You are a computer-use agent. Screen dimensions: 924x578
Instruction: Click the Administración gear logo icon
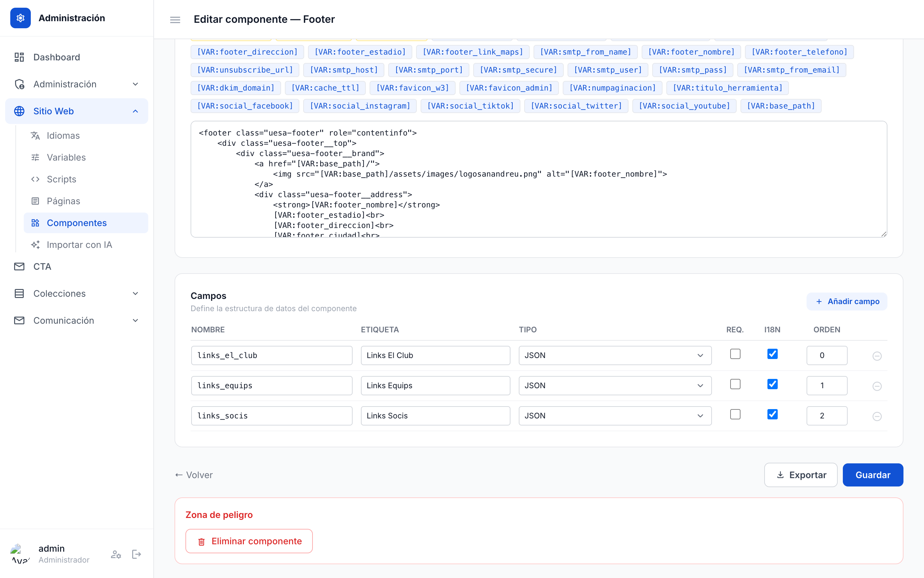point(21,18)
